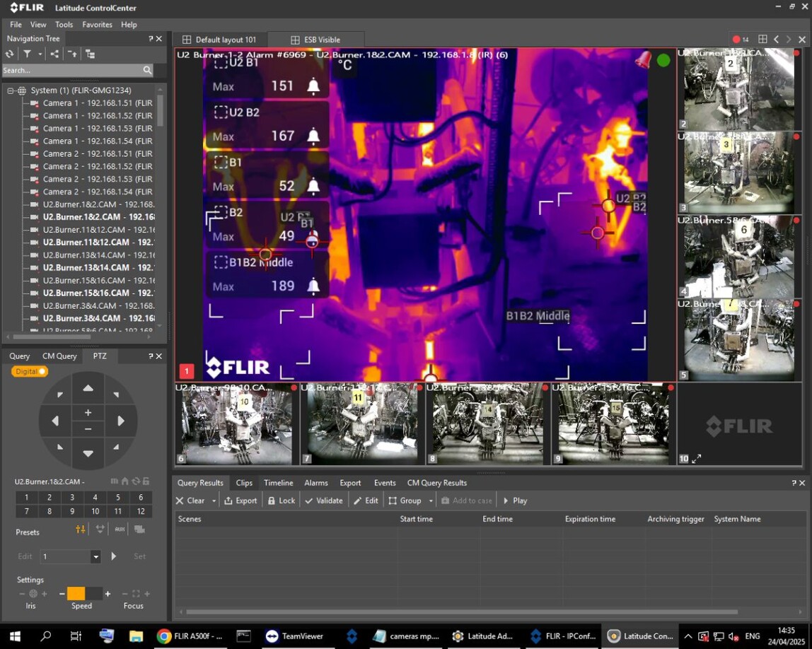This screenshot has height=649, width=812.
Task: Open the Tools menu
Action: (x=64, y=24)
